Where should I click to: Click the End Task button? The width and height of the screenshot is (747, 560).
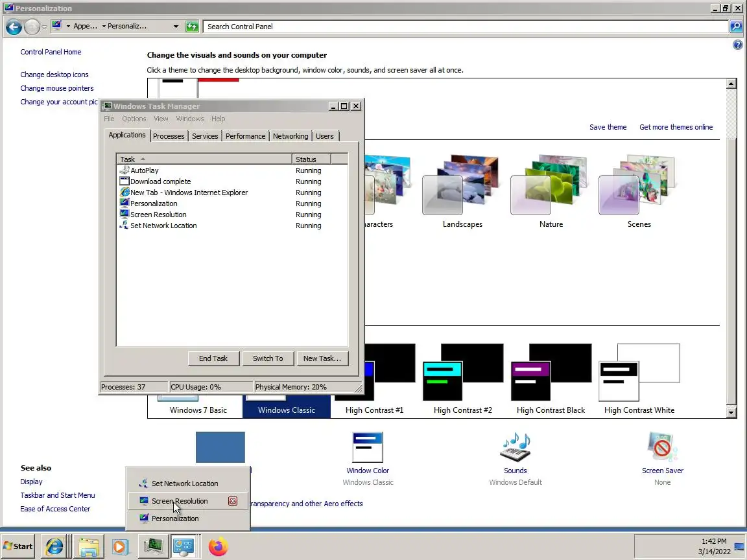[213, 358]
